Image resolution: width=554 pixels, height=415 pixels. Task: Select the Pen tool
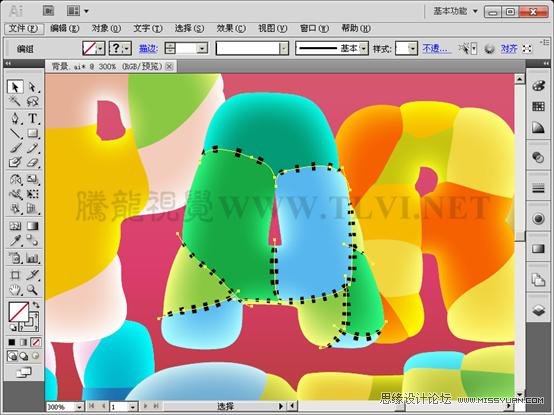click(15, 118)
